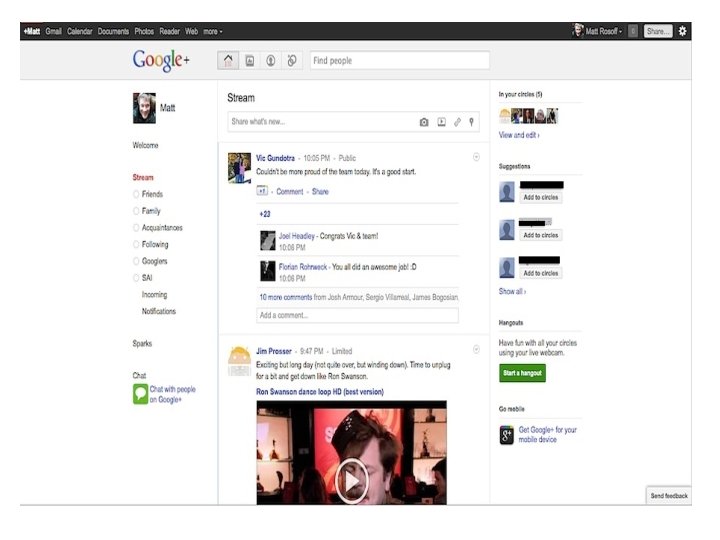Open Reader from the top bar
Image resolution: width=720 pixels, height=540 pixels.
[x=169, y=31]
